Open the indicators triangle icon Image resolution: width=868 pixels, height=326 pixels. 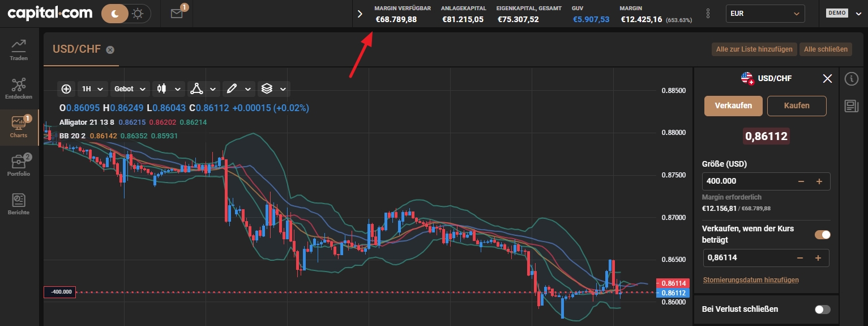pos(196,89)
